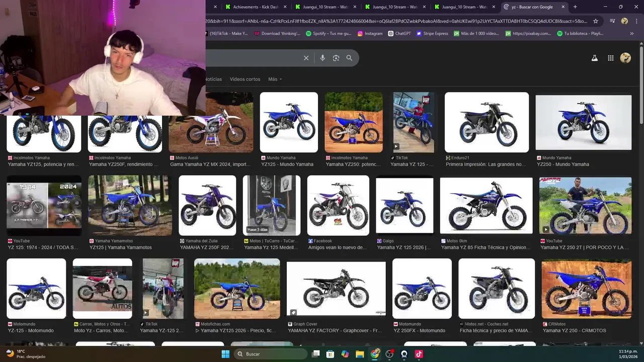The image size is (644, 362).
Task: Launch Microsoft Store from taskbar
Action: [x=330, y=354]
